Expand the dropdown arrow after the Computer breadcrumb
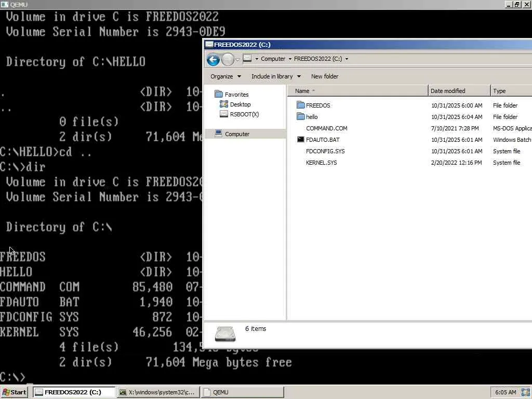This screenshot has width=532, height=399. [290, 59]
